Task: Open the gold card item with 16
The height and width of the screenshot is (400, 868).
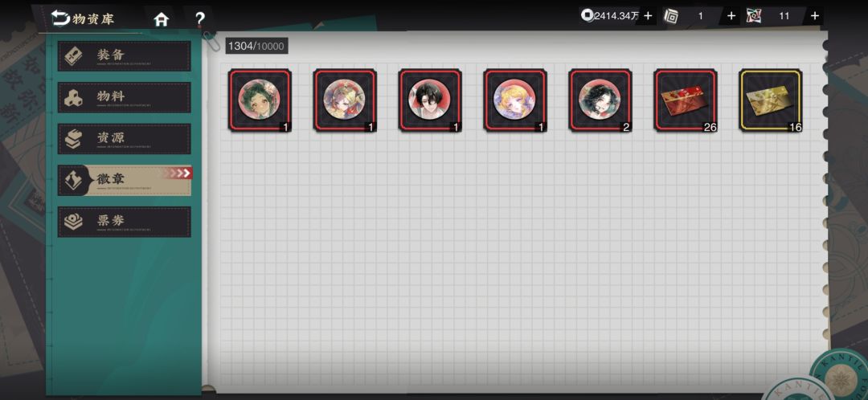Action: pos(771,100)
